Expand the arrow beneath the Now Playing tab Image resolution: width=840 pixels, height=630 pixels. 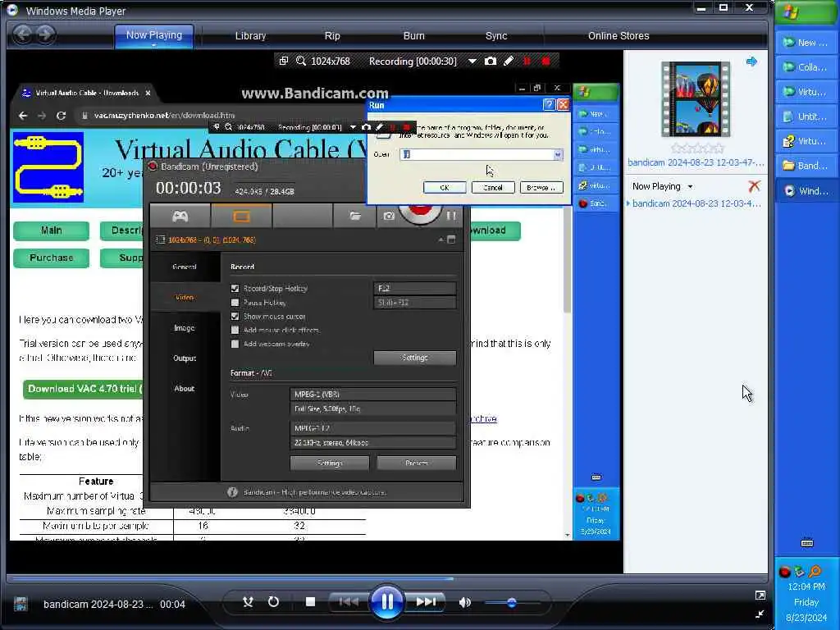[x=153, y=46]
